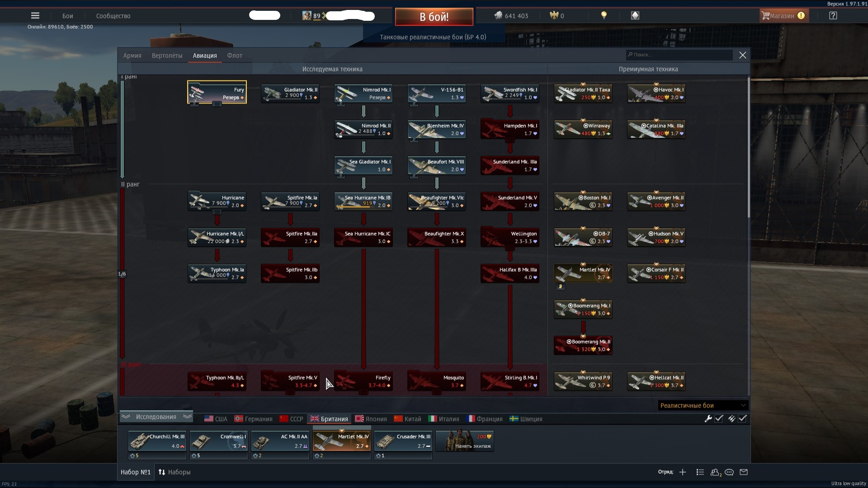Select the СССР nation flag tab

[291, 419]
